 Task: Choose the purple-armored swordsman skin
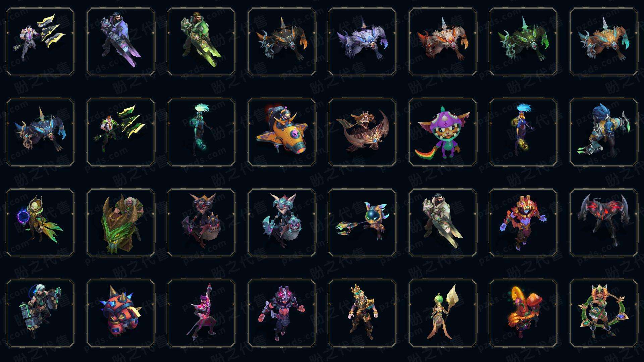(121, 42)
